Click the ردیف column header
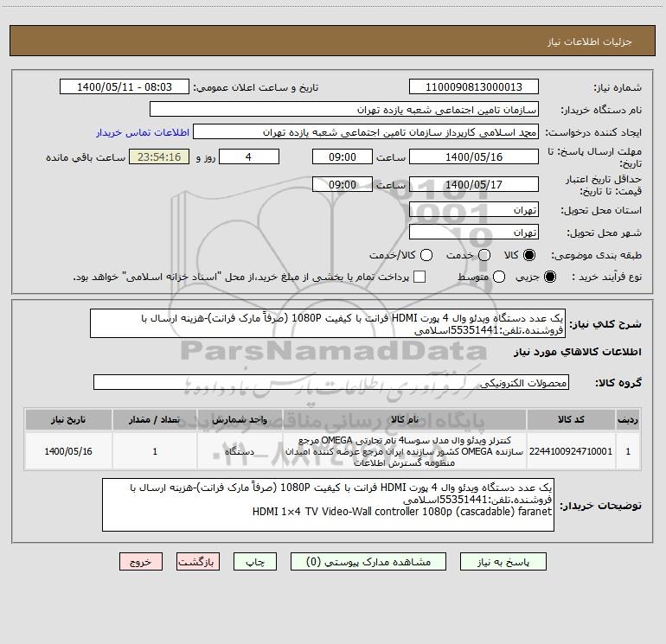The width and height of the screenshot is (666, 644). pos(628,419)
